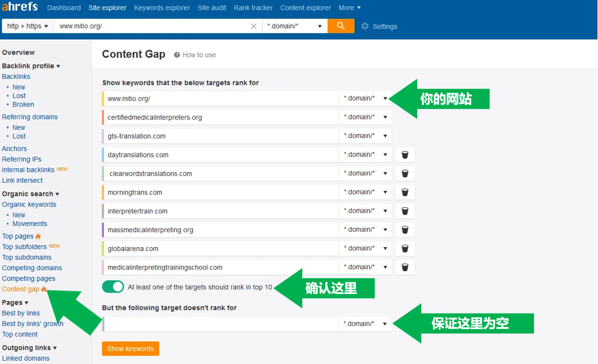Open the Link intersect report

(x=22, y=181)
